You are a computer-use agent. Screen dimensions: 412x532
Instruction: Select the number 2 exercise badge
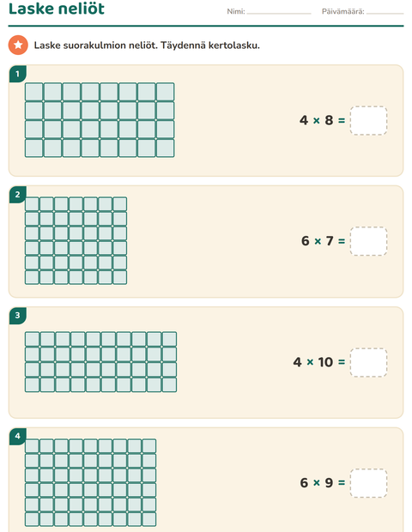[18, 195]
